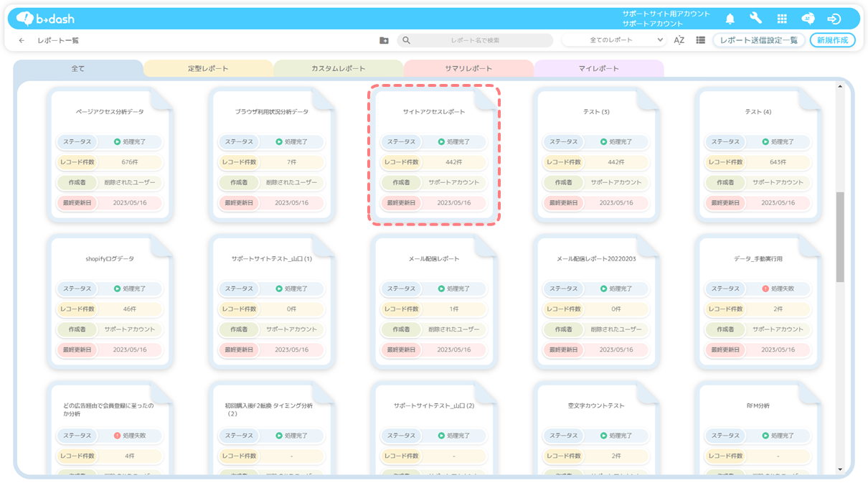Viewport: 868px width, 488px height.
Task: Switch to the サマリレポート tab
Action: click(x=468, y=69)
